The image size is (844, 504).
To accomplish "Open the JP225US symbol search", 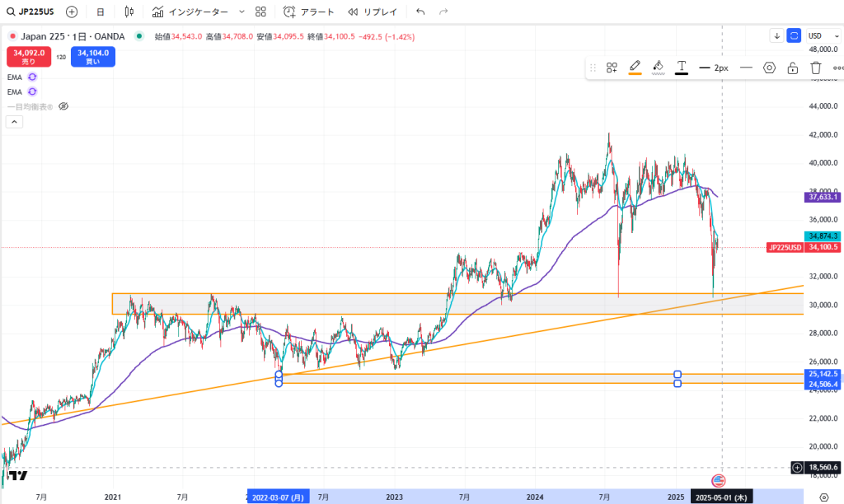I will (31, 12).
